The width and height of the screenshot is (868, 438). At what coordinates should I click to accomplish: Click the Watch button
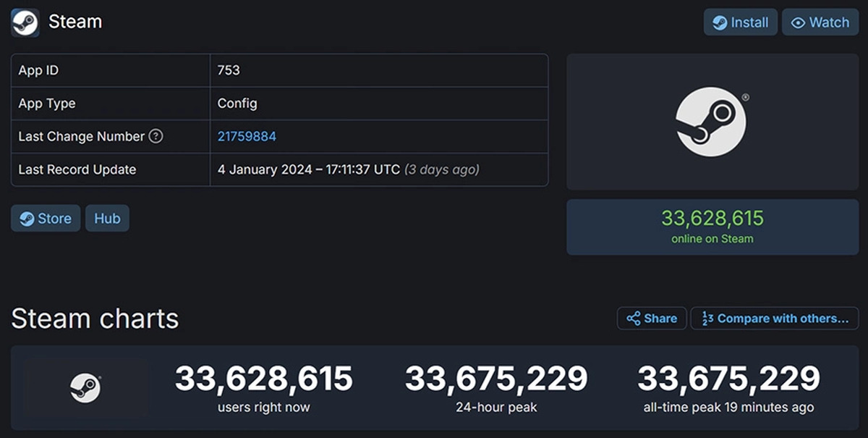(x=820, y=22)
